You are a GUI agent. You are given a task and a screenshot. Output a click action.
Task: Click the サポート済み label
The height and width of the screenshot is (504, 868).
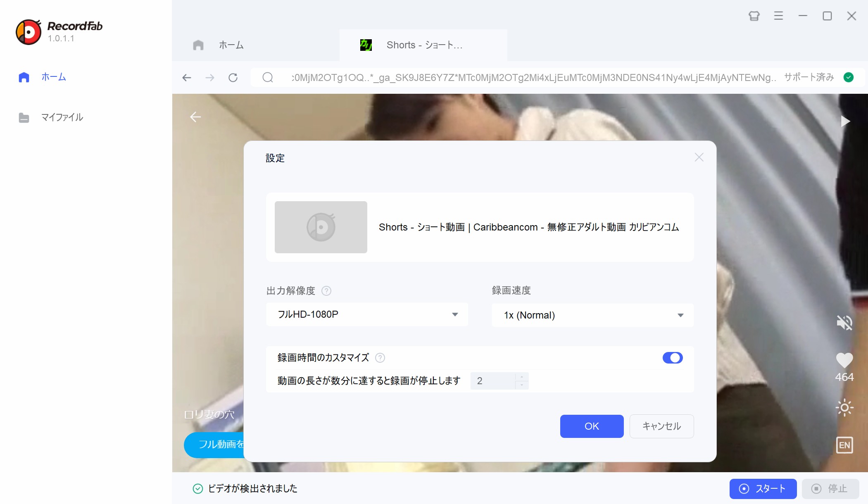[809, 77]
